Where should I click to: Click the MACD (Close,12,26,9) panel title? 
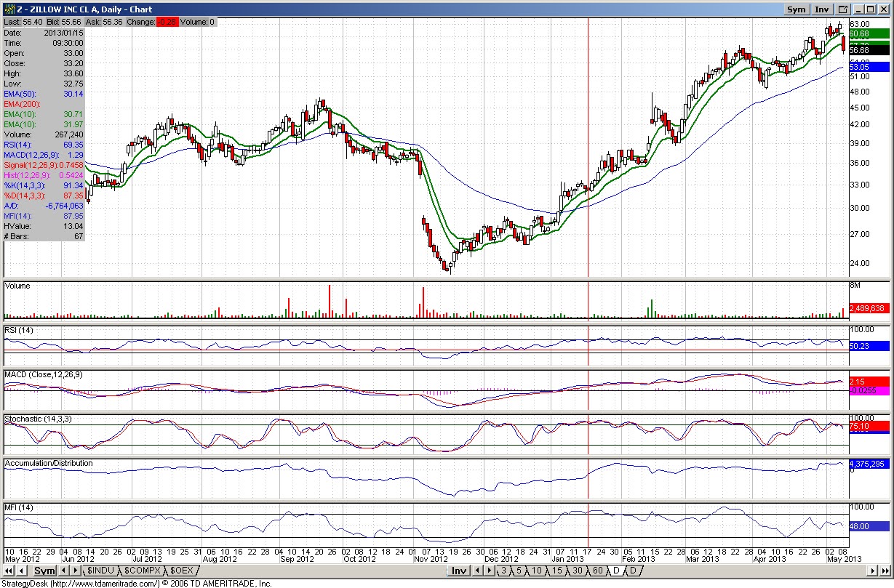coord(44,374)
